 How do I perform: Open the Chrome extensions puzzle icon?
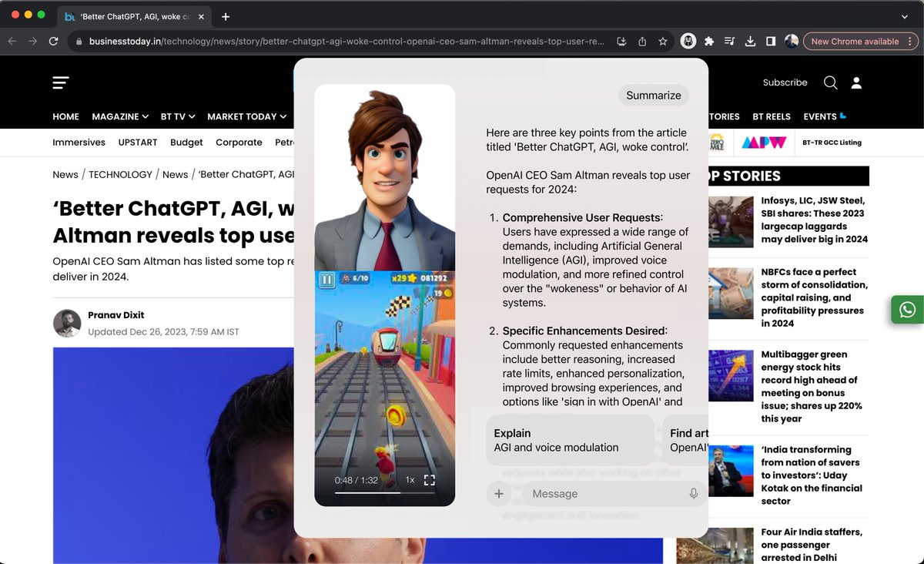tap(709, 42)
